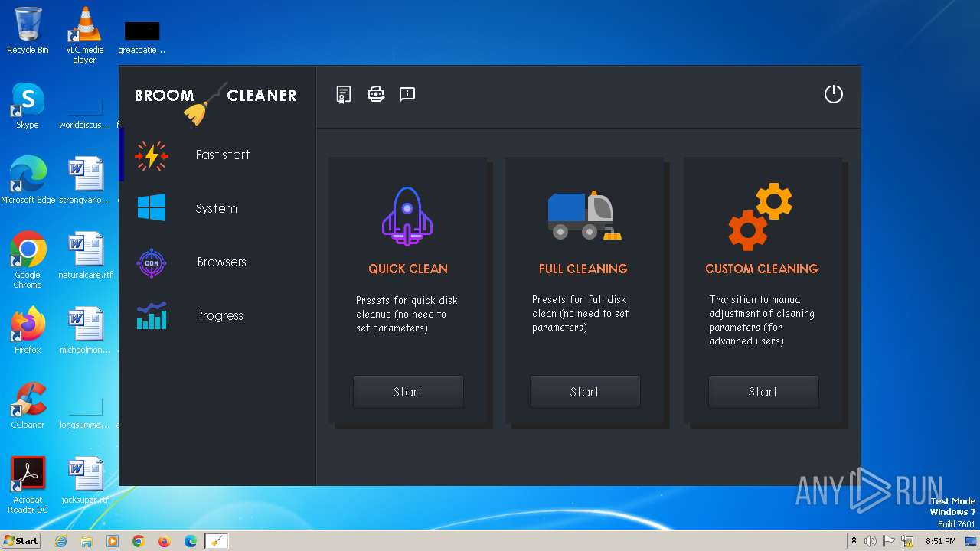
Task: Open the Recycle Bin desktop icon
Action: pyautogui.click(x=28, y=31)
